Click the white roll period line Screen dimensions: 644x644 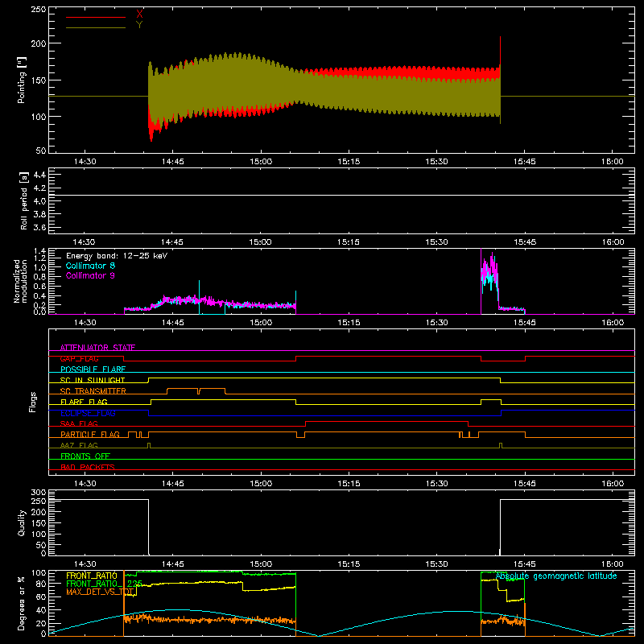click(341, 195)
